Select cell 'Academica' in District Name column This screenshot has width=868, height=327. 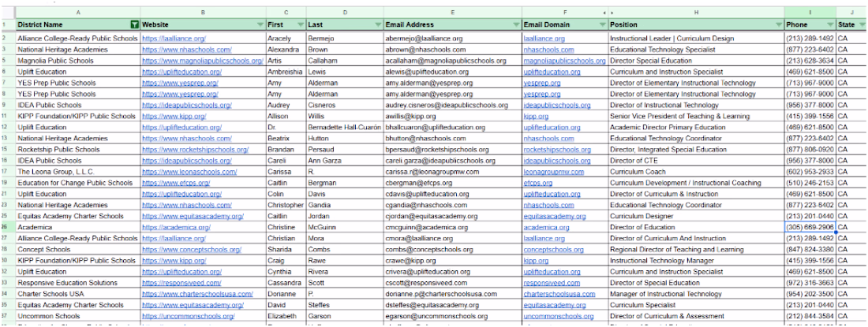77,227
